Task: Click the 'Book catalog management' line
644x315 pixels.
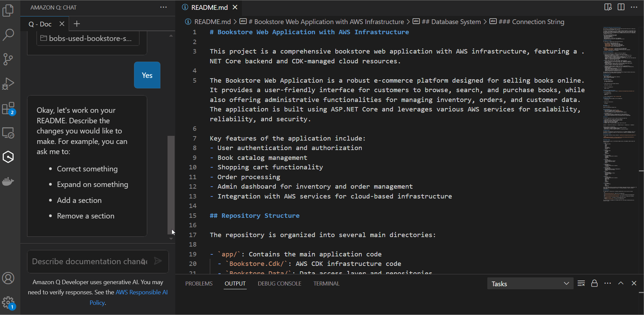Action: pyautogui.click(x=259, y=158)
